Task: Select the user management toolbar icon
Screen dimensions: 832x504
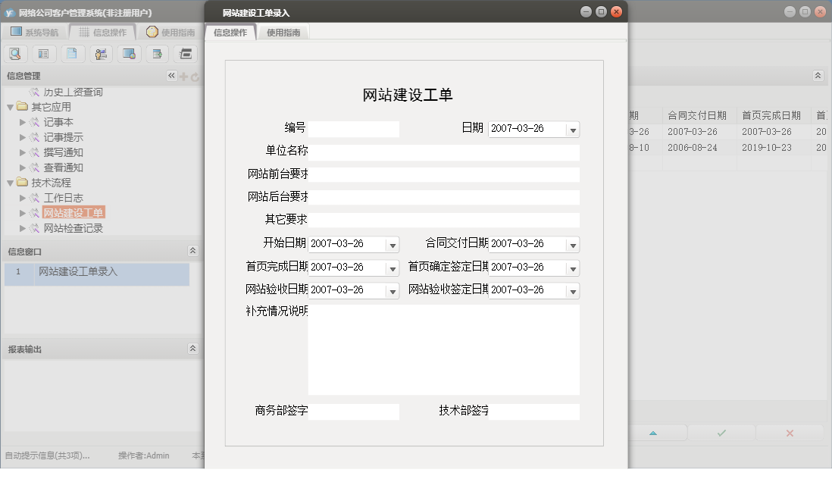Action: coord(100,54)
